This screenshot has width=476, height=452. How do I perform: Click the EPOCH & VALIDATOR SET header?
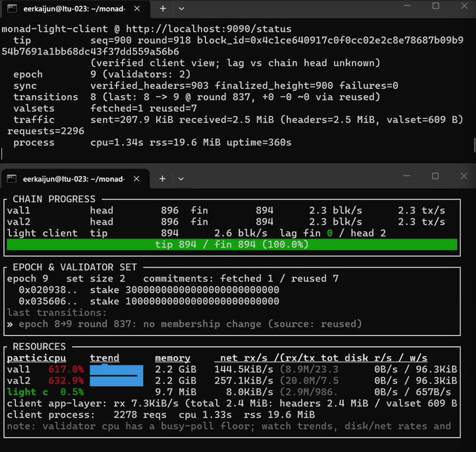pos(75,267)
